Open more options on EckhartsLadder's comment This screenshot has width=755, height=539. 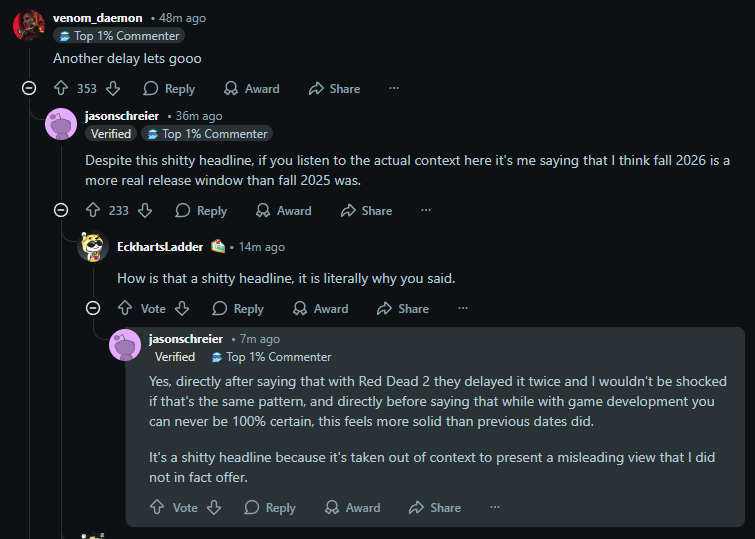point(462,309)
